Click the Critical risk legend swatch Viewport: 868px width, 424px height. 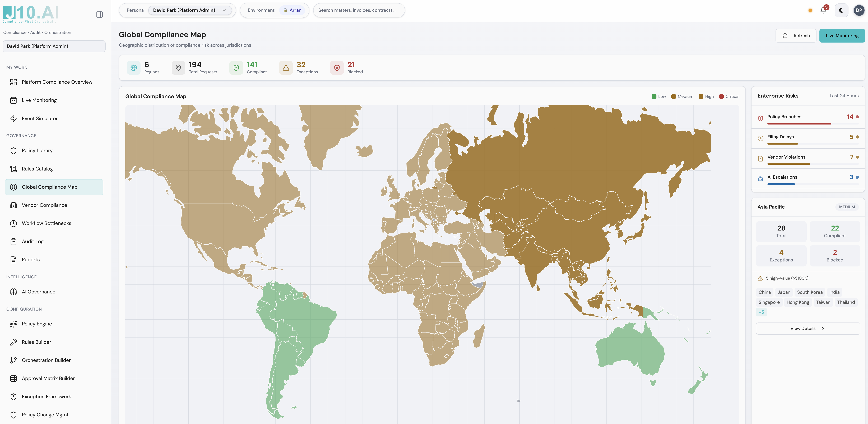point(721,96)
